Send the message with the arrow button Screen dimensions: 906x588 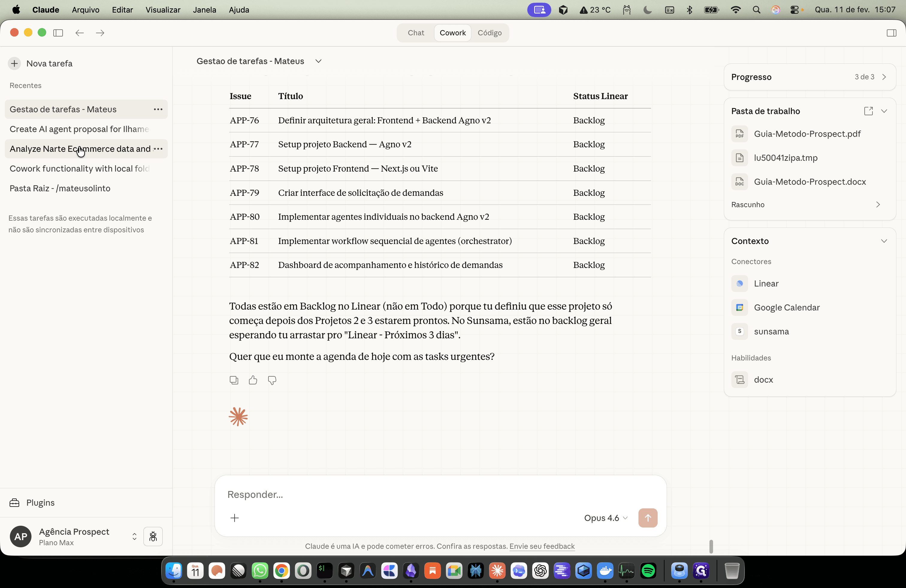pyautogui.click(x=647, y=518)
